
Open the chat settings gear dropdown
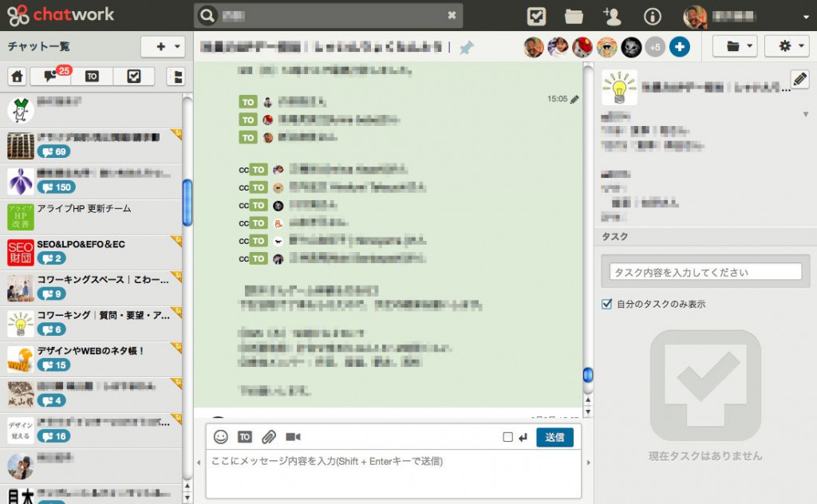point(787,46)
